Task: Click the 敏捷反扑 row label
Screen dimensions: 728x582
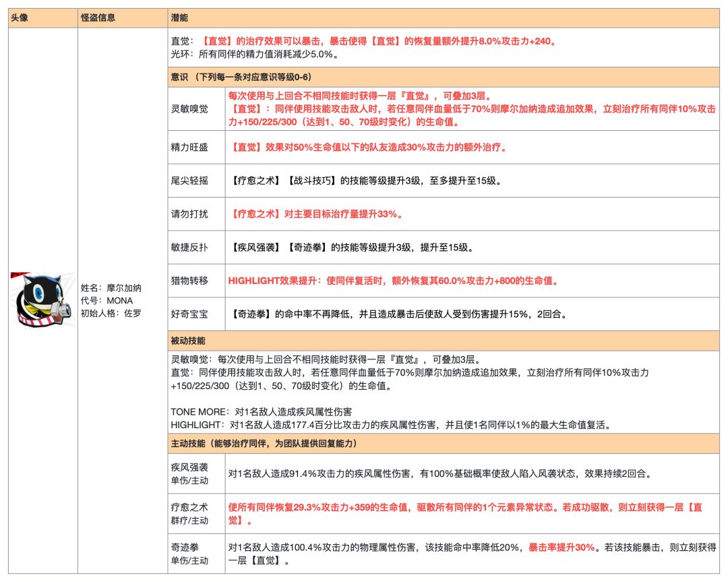Action: point(189,248)
